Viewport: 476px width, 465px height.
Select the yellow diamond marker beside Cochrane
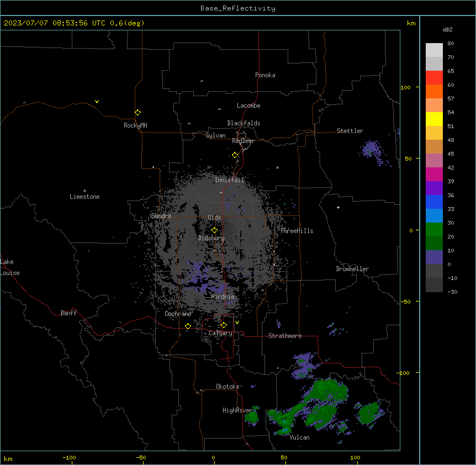(188, 326)
